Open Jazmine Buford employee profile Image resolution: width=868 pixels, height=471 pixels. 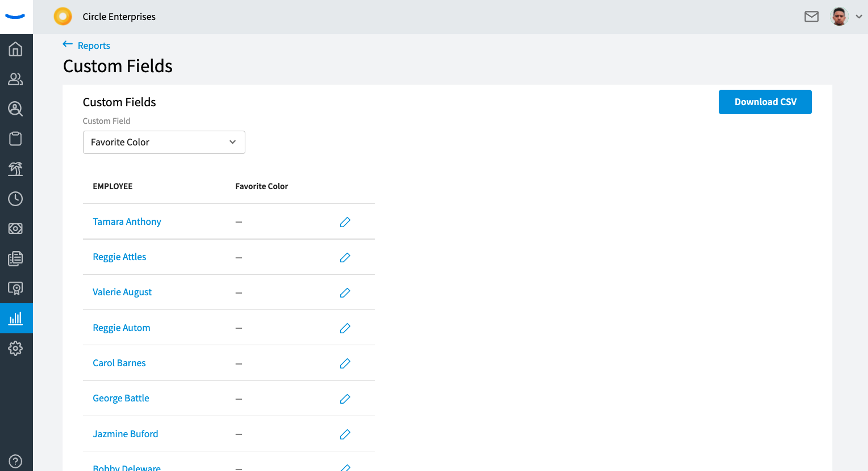pyautogui.click(x=125, y=434)
